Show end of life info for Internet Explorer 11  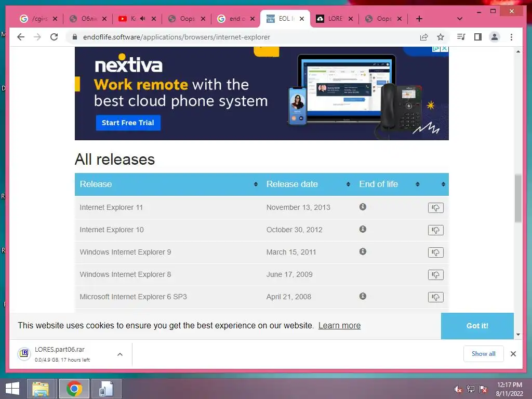coord(363,207)
